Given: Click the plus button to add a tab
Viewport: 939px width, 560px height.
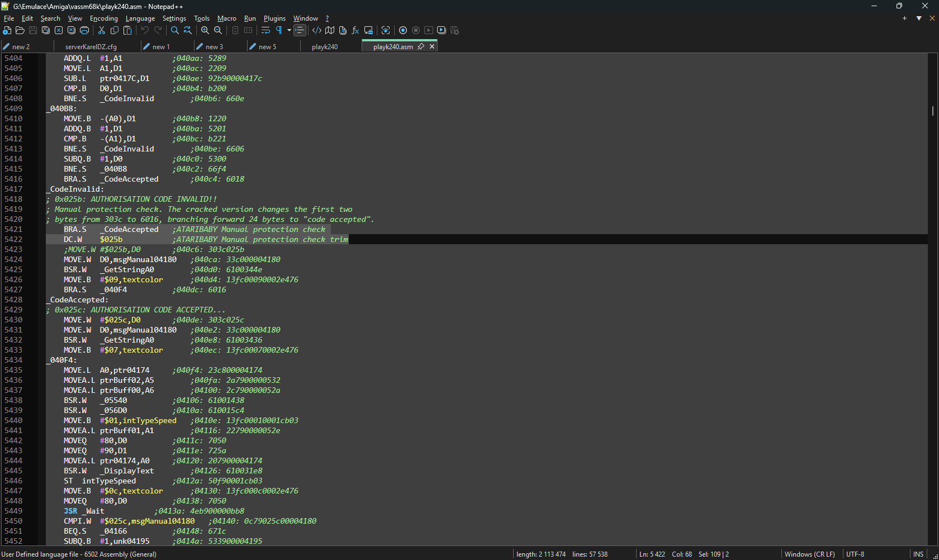Looking at the screenshot, I should click(904, 18).
